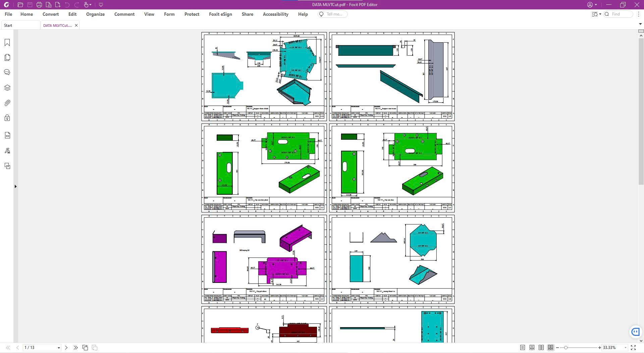This screenshot has height=353, width=644.
Task: Open the 33.33% zoom level dropdown
Action: (x=625, y=348)
